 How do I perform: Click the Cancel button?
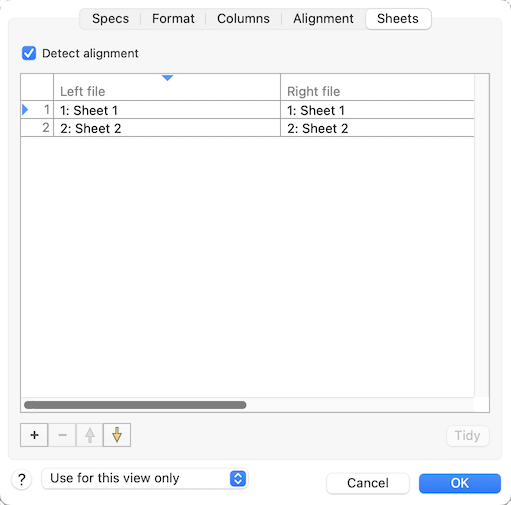pos(368,483)
